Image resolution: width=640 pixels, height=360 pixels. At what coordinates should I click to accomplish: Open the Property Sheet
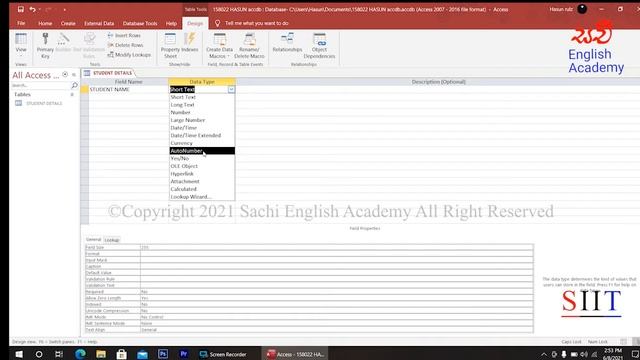click(170, 46)
